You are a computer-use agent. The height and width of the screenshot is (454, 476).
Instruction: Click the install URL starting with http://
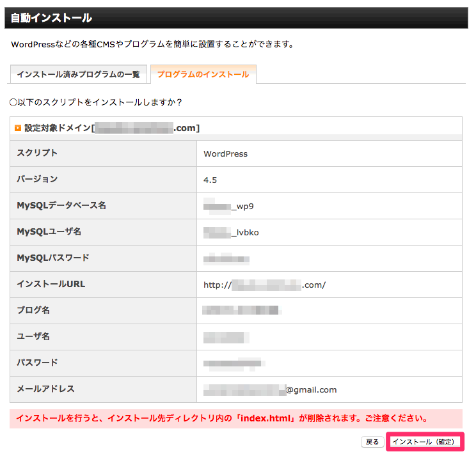[x=264, y=285]
